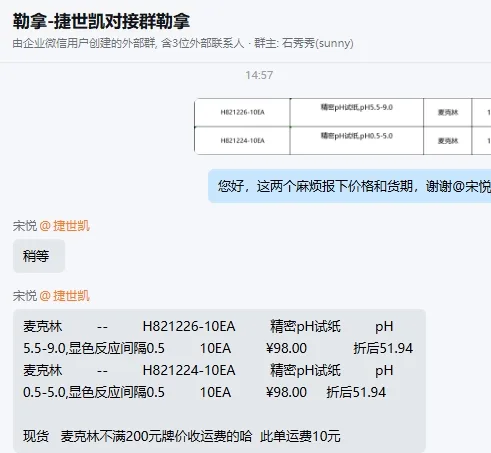
Task: Click sender name 宋悦 above the quotation message
Action: tap(25, 296)
